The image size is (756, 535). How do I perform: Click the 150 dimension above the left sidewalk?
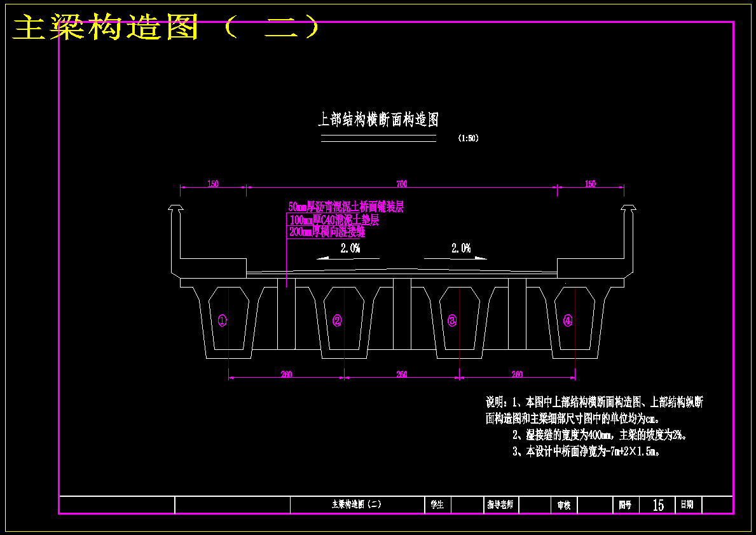tap(212, 184)
